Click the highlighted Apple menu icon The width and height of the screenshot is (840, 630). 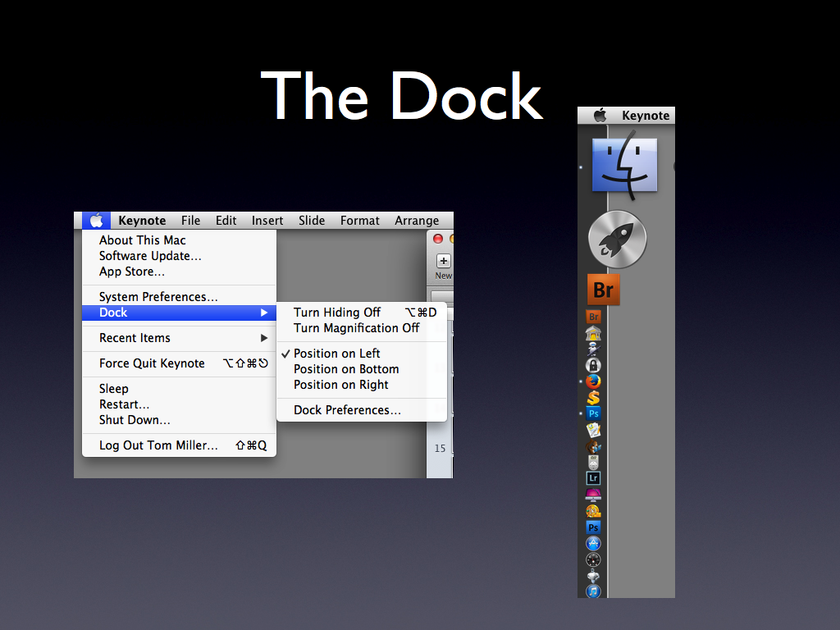[x=97, y=220]
